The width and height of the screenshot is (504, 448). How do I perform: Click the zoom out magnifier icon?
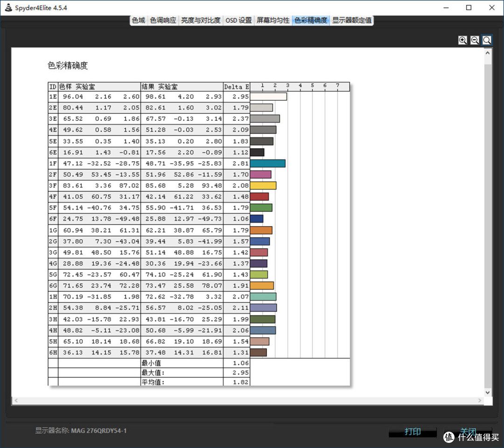(475, 40)
